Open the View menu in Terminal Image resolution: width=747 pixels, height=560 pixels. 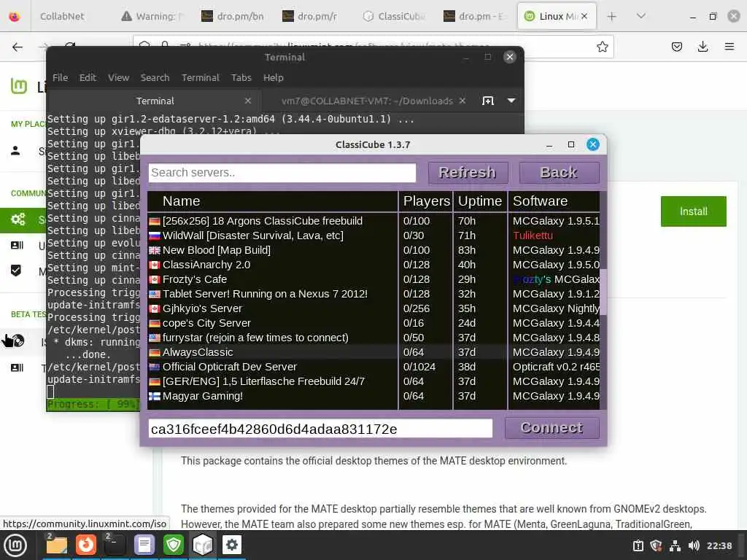tap(119, 77)
